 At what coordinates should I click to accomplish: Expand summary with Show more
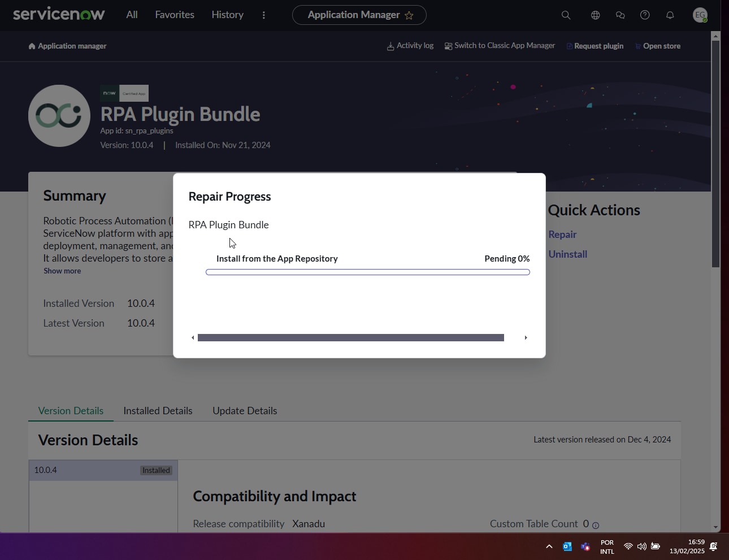point(62,271)
